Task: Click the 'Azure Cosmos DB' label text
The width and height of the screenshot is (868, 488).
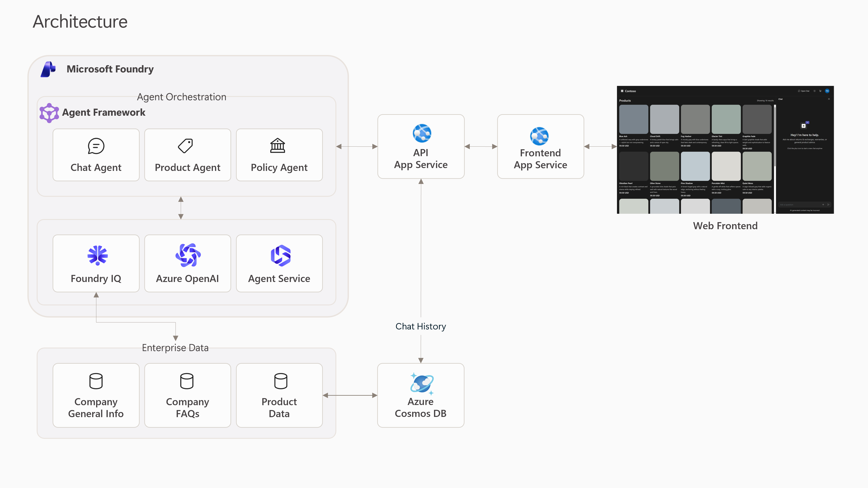Action: tap(421, 407)
